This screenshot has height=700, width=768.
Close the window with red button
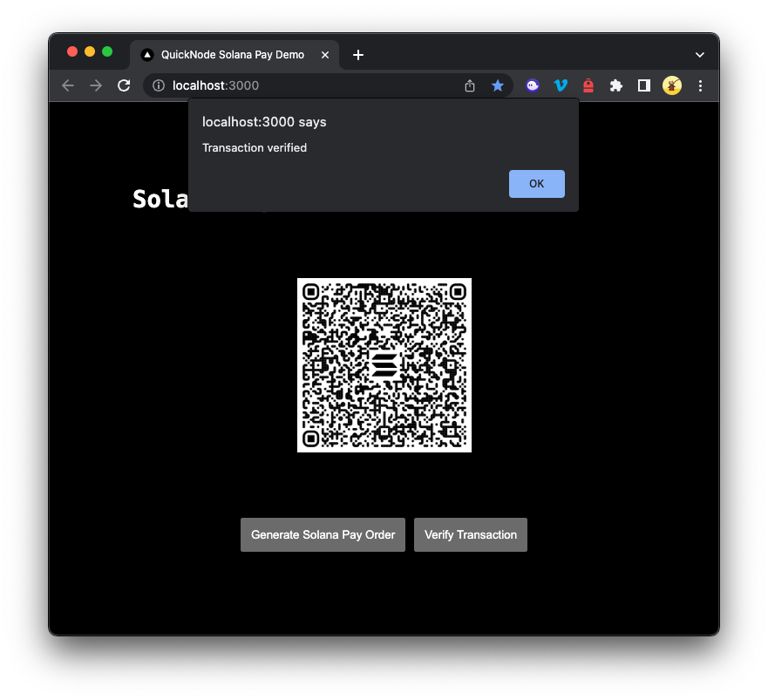tap(72, 51)
